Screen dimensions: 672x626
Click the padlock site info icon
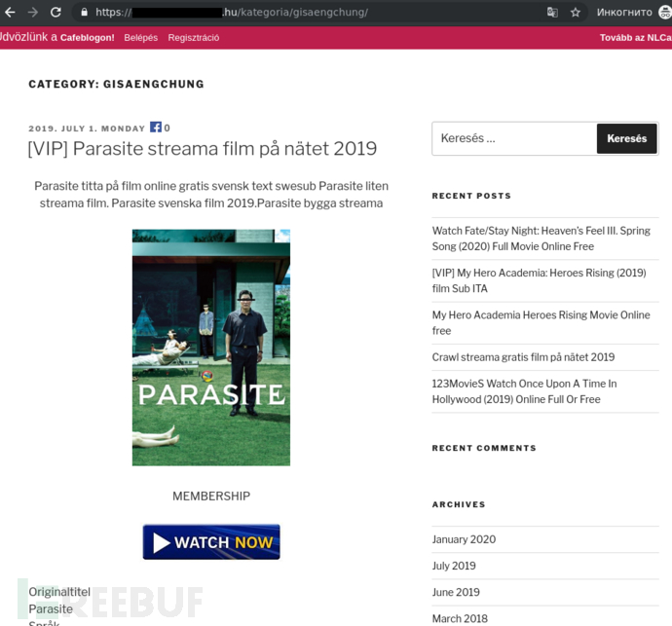(x=85, y=12)
